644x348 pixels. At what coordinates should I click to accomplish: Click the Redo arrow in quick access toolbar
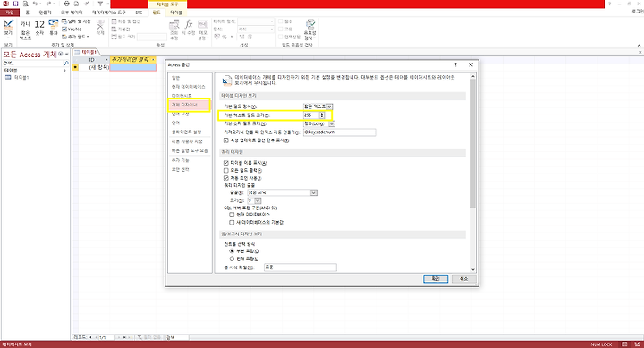pos(49,4)
